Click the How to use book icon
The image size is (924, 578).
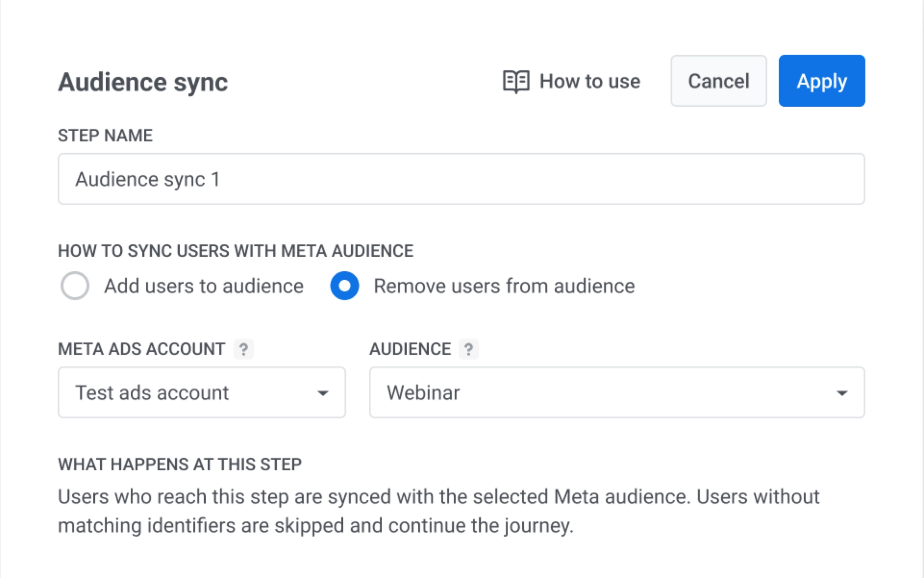pos(516,81)
